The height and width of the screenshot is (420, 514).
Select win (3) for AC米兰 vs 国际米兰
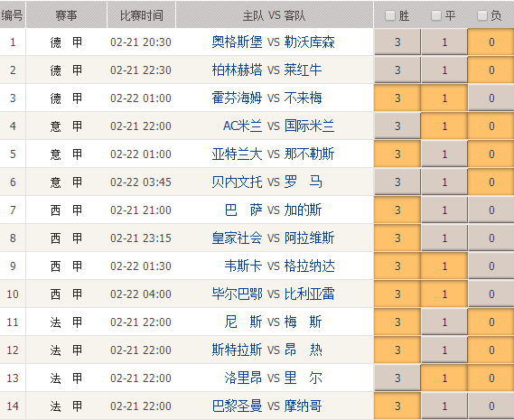(397, 126)
